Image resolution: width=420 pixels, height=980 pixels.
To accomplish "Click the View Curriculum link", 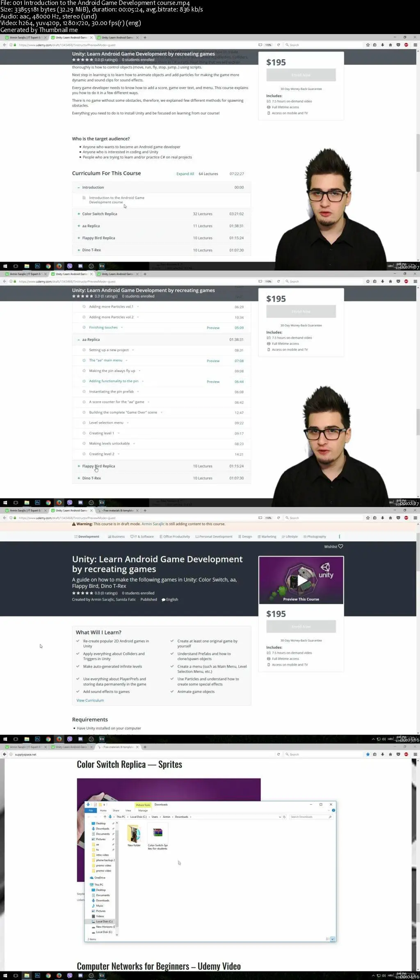I will point(90,700).
